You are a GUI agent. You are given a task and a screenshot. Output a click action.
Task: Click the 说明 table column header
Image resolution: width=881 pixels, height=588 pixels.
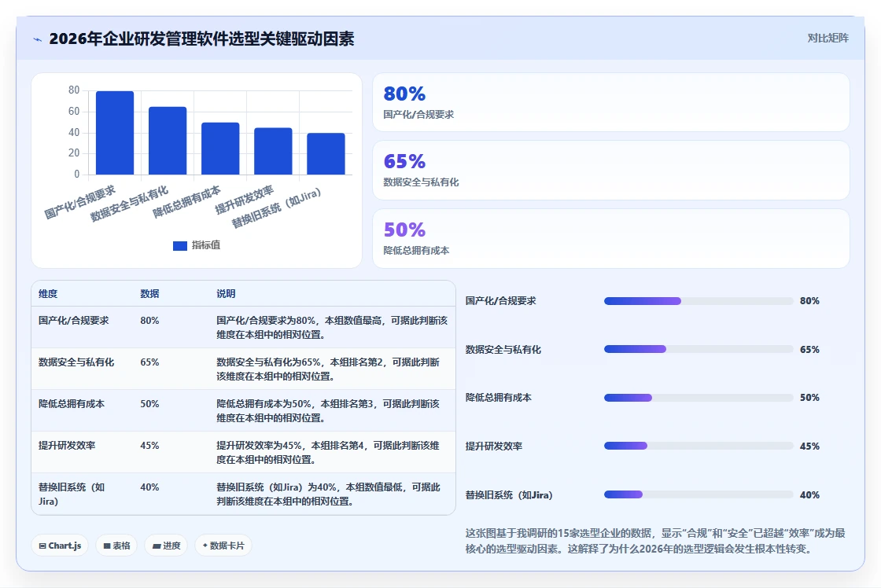click(x=226, y=294)
